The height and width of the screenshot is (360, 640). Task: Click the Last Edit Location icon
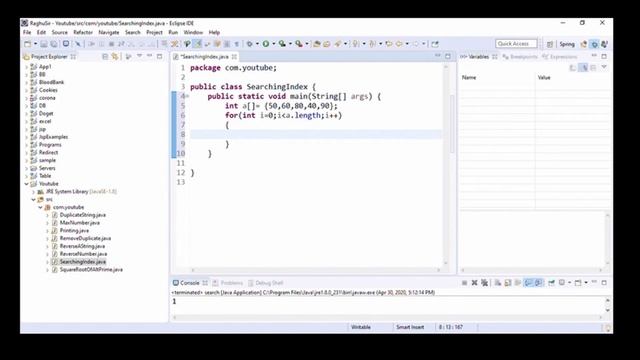coord(389,44)
